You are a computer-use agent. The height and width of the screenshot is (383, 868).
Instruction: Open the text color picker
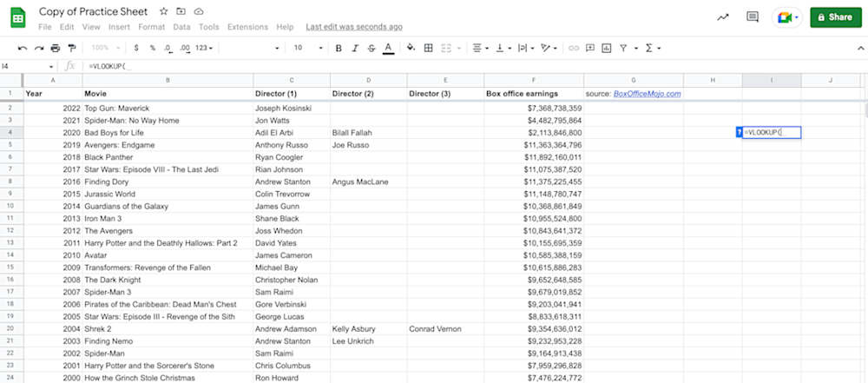pos(388,49)
